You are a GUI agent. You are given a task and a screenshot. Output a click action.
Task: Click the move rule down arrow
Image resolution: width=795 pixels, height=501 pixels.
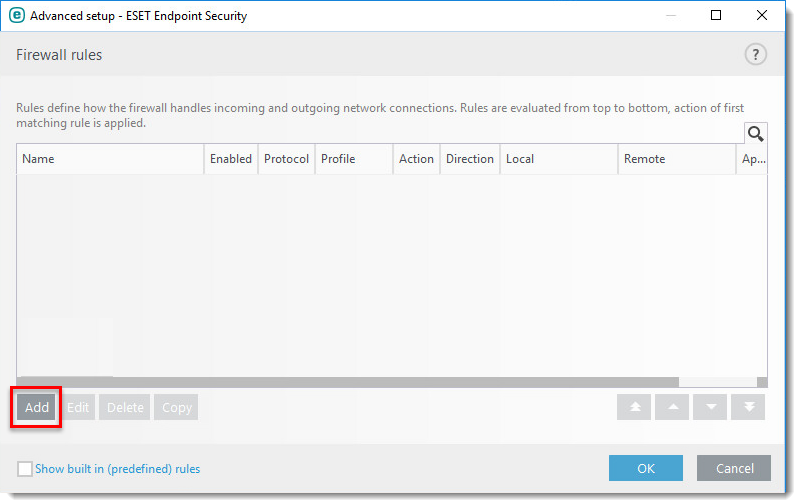710,407
